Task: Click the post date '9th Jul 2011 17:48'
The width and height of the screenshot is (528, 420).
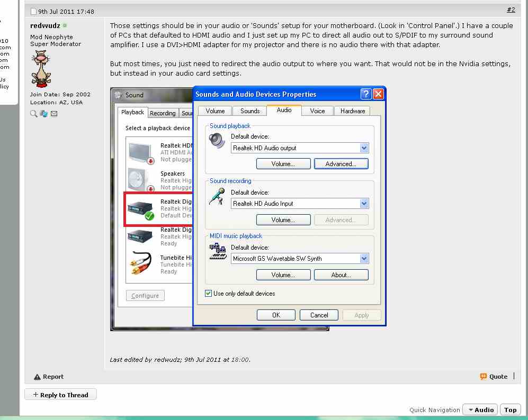Action: (x=66, y=12)
